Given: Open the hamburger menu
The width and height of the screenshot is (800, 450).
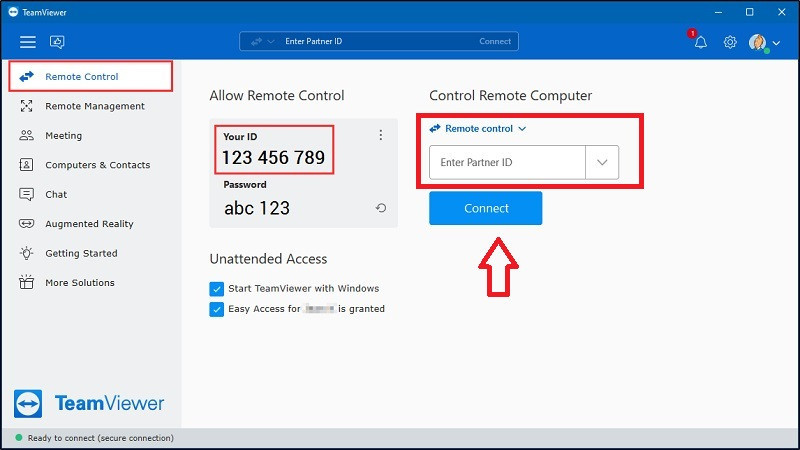Looking at the screenshot, I should (x=28, y=42).
